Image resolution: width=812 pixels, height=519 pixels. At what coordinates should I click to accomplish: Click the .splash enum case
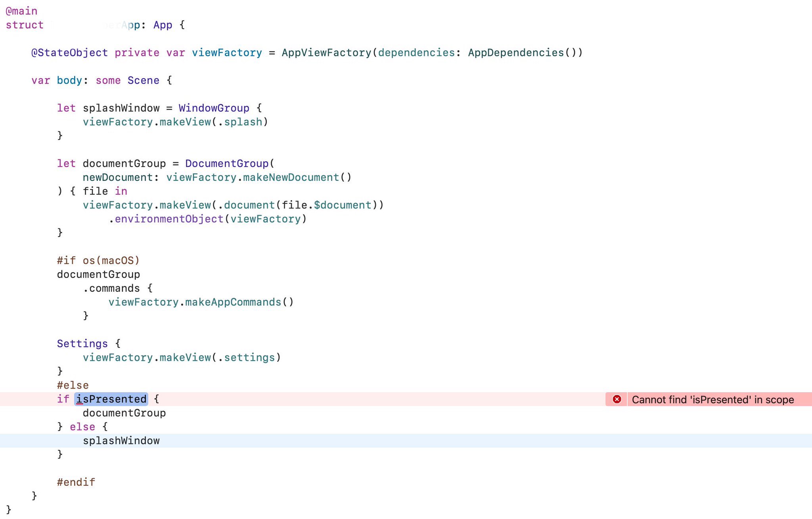(240, 122)
